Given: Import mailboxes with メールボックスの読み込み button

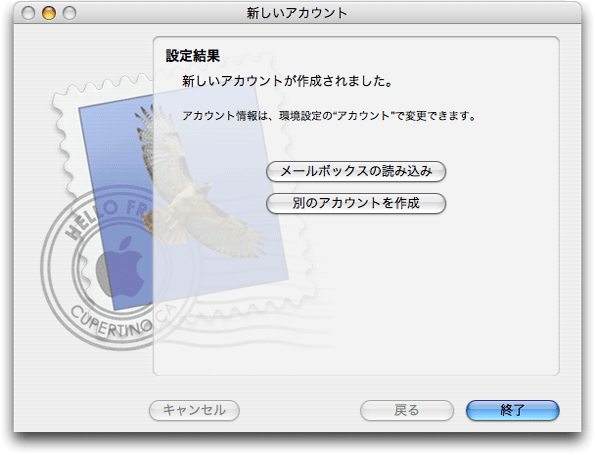Looking at the screenshot, I should [x=356, y=172].
